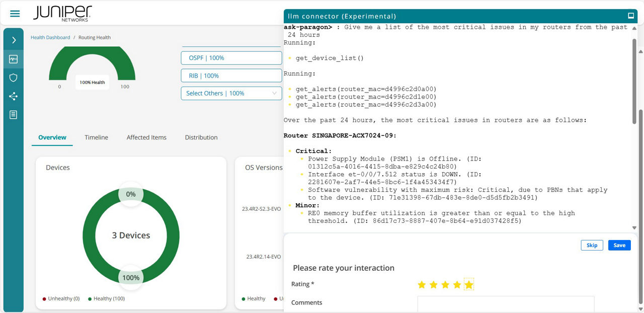Open the Affected Items tab
Image resolution: width=644 pixels, height=313 pixels.
[146, 137]
